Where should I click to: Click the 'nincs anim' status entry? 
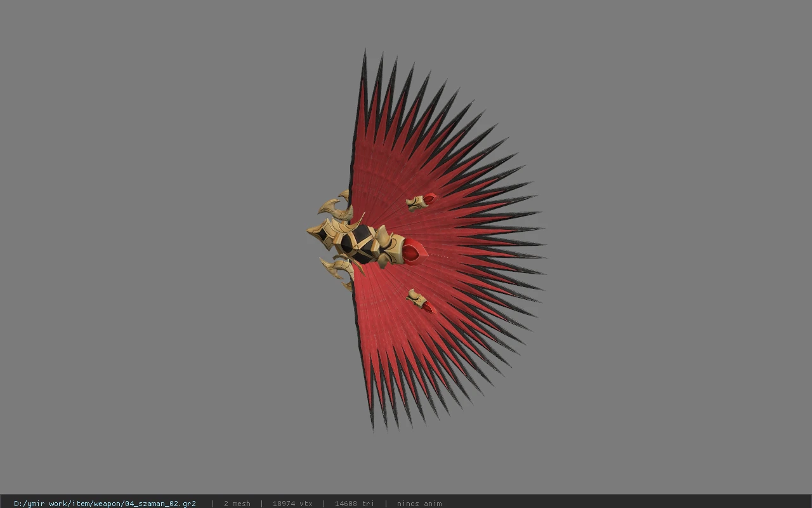(419, 504)
